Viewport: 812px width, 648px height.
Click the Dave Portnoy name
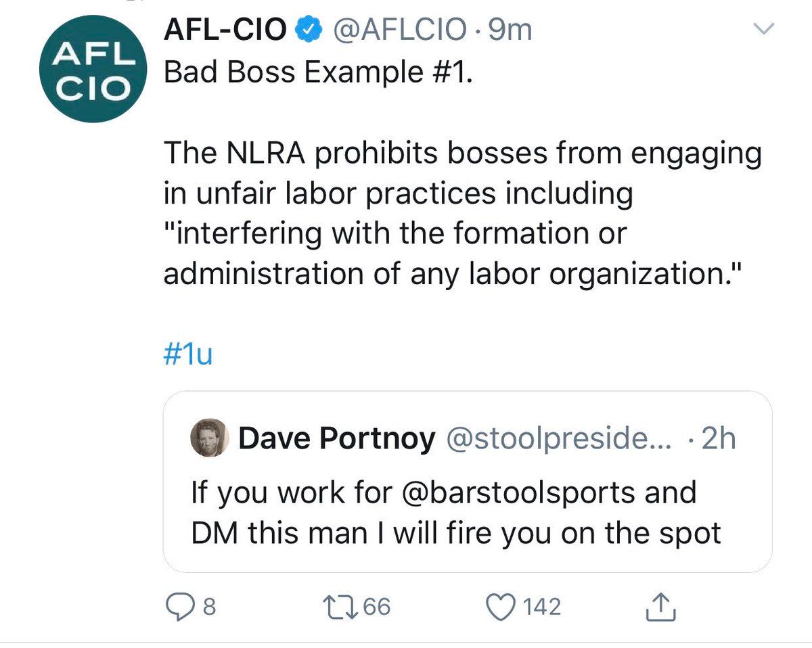(337, 440)
